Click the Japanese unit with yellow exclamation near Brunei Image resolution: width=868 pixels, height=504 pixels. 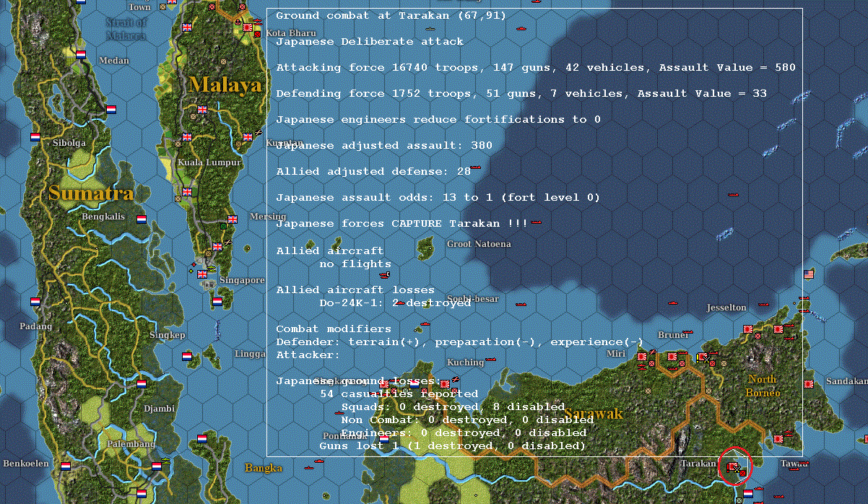[704, 357]
